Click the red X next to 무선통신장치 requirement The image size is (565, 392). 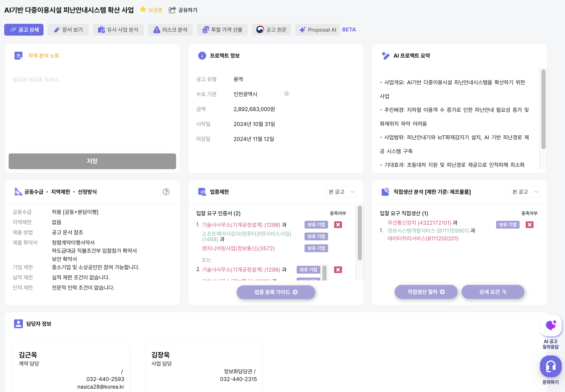point(529,225)
